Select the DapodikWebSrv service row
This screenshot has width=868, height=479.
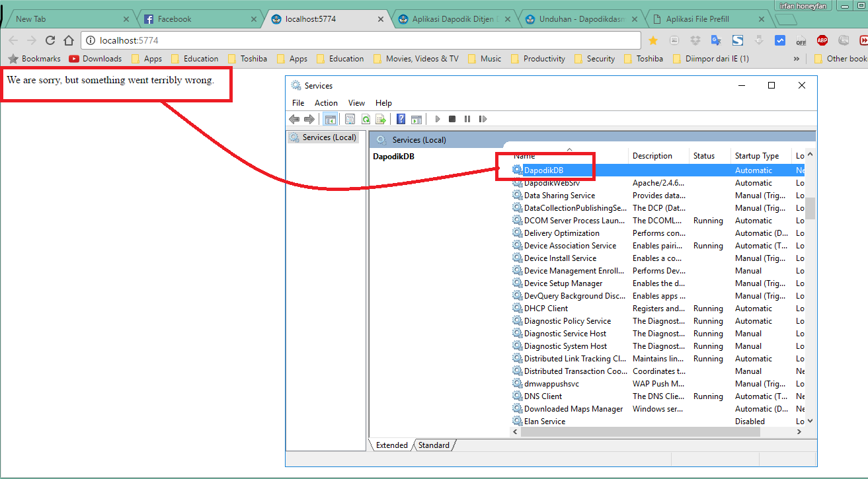click(x=658, y=183)
